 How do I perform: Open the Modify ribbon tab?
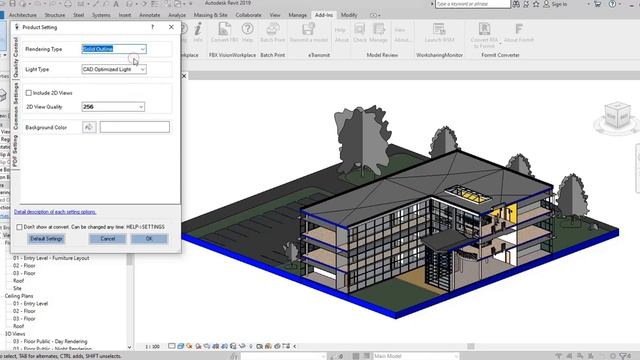349,15
